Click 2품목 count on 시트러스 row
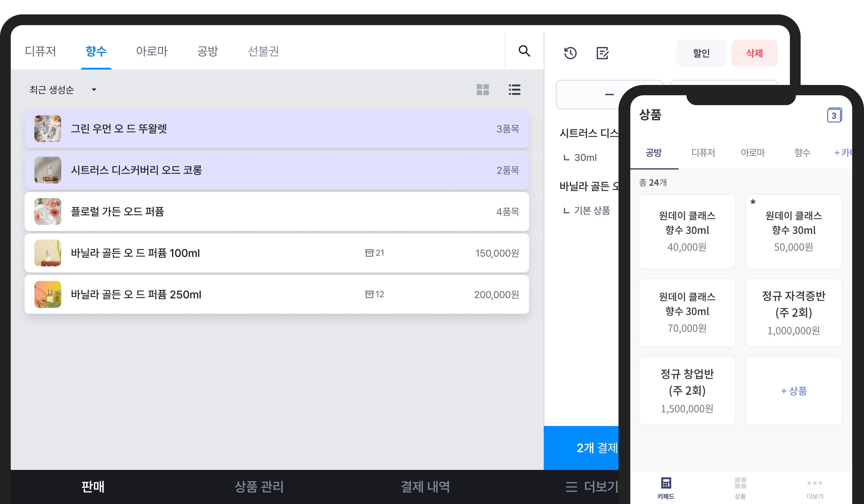This screenshot has height=504, width=864. [508, 170]
